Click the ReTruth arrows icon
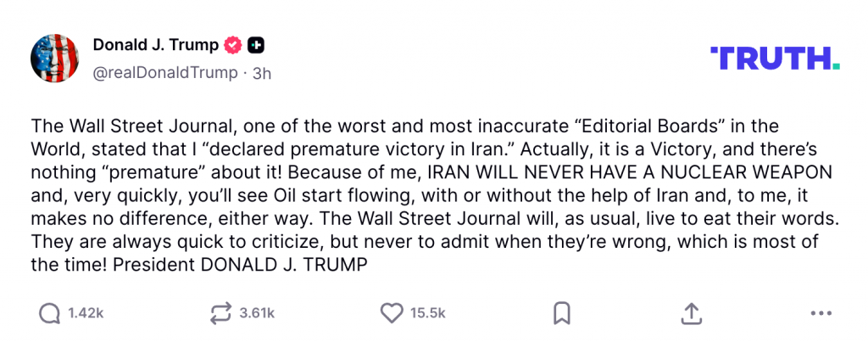Image resolution: width=868 pixels, height=342 pixels. (x=220, y=313)
